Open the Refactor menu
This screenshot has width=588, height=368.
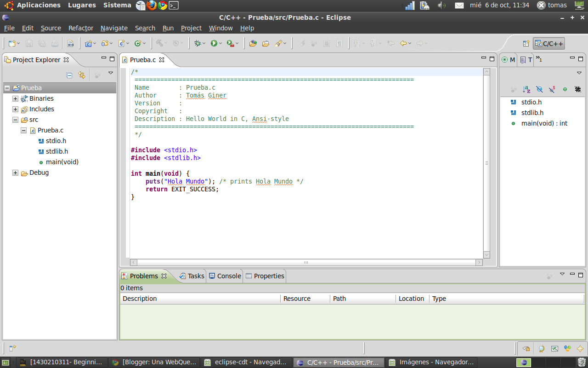(81, 28)
